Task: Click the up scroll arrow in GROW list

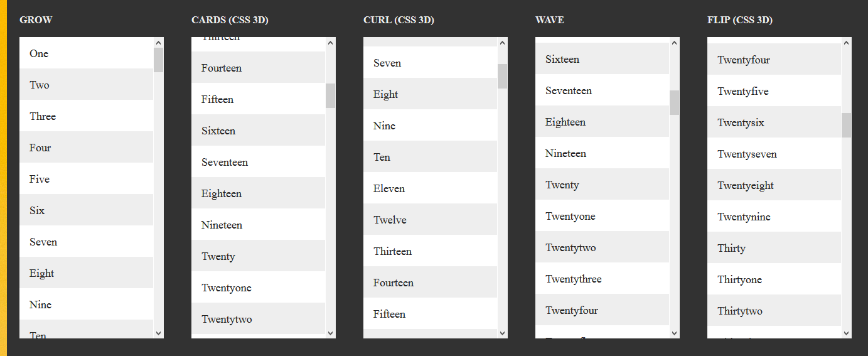Action: (x=158, y=43)
